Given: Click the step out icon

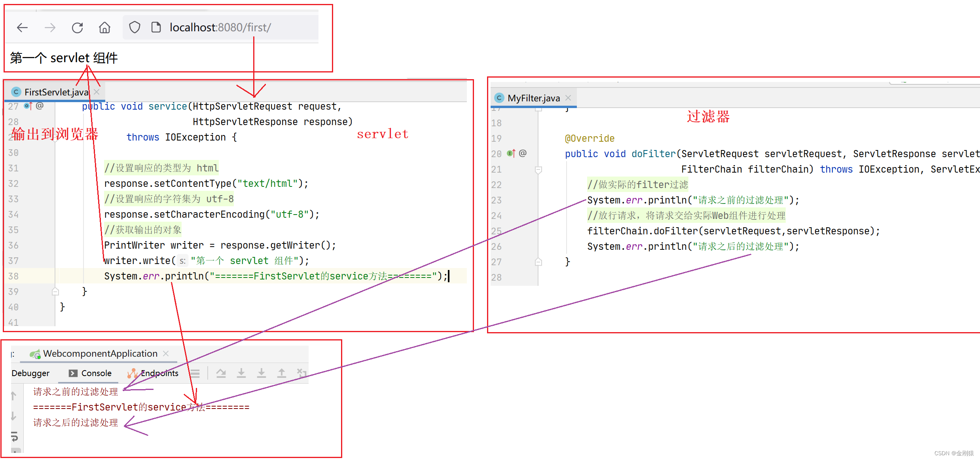Looking at the screenshot, I should (281, 373).
